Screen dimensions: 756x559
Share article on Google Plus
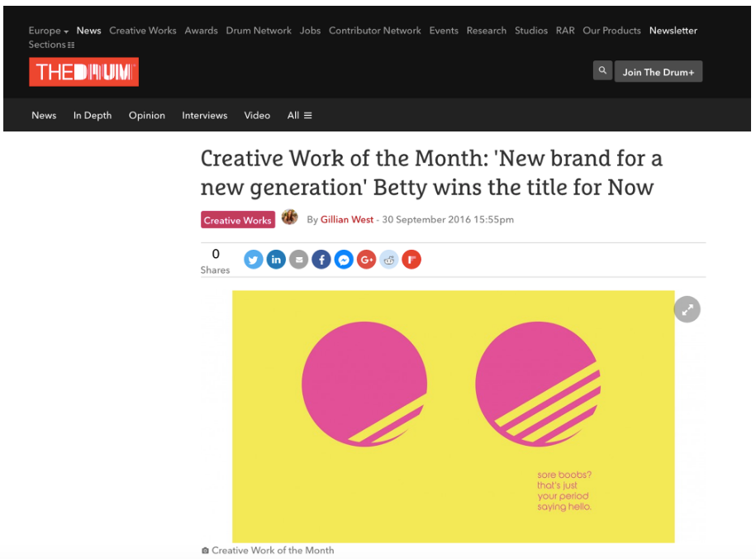pyautogui.click(x=366, y=260)
